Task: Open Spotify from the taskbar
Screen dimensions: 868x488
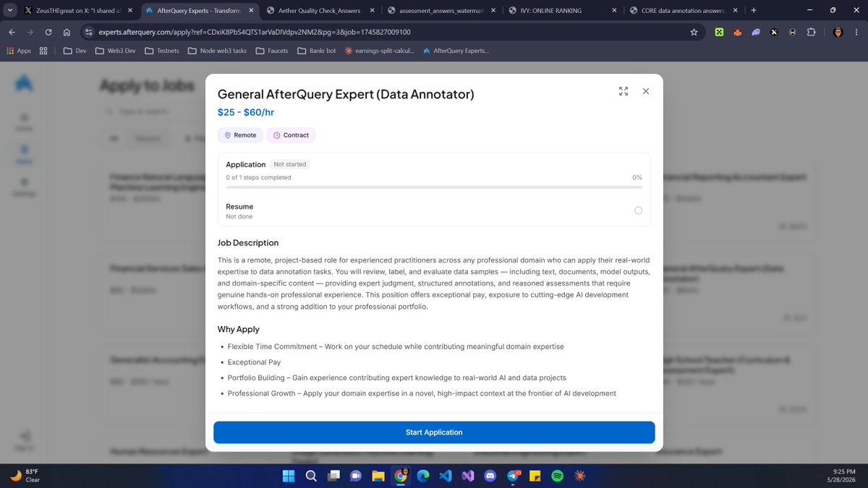Action: (557, 476)
